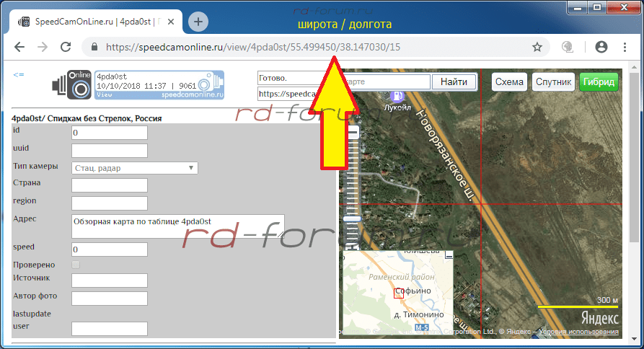Click the padlock site security icon

tap(94, 47)
